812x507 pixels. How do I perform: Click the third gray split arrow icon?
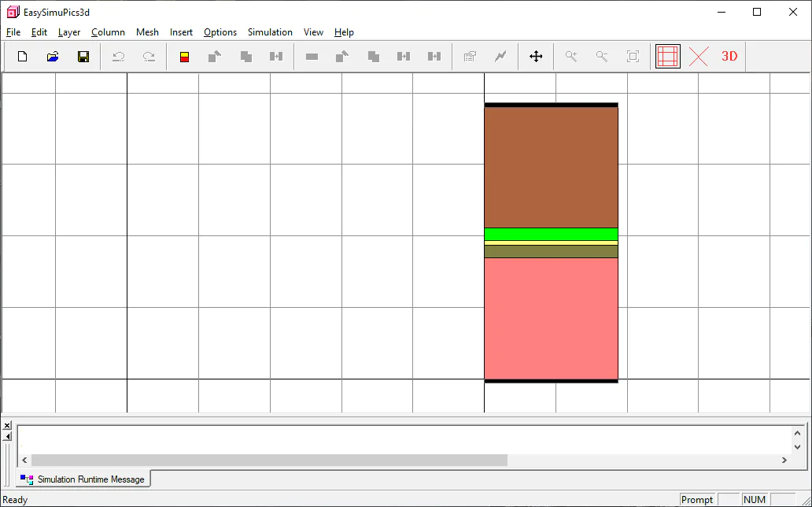(x=434, y=57)
